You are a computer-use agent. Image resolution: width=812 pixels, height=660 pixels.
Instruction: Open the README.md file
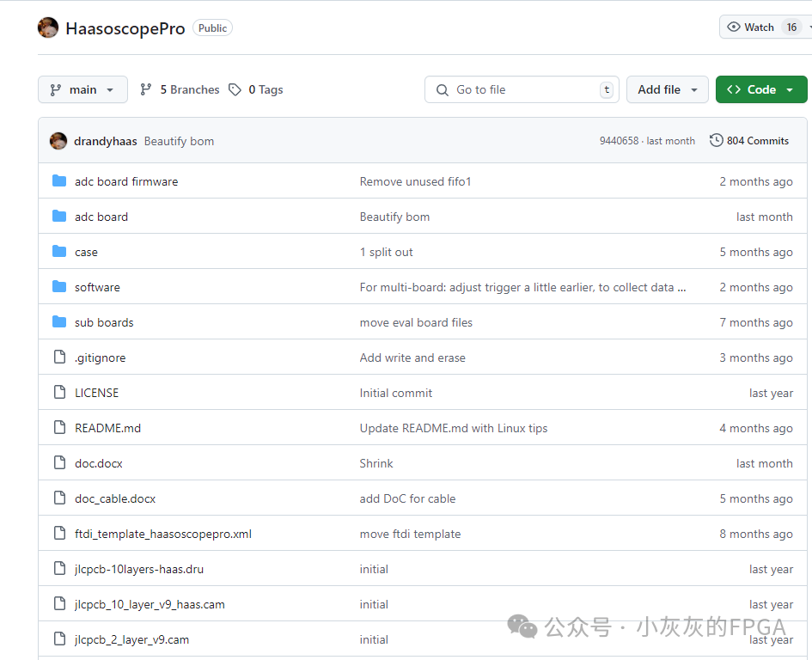point(107,428)
